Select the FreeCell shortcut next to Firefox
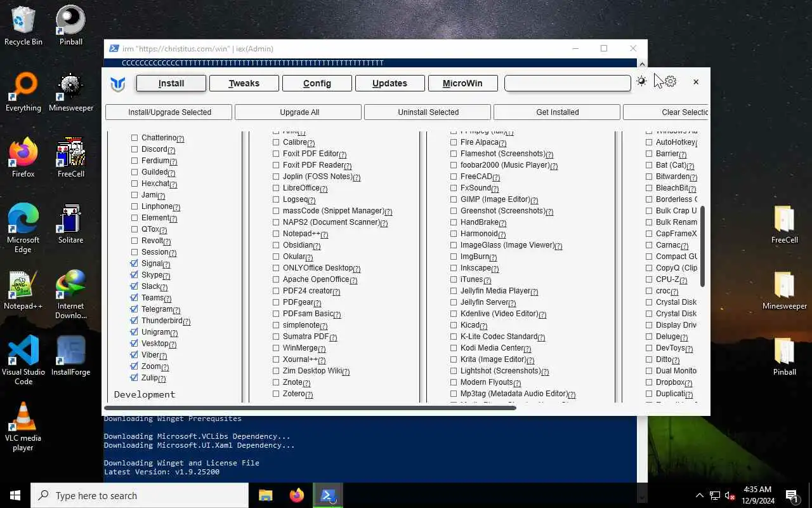The height and width of the screenshot is (508, 812). 71,157
